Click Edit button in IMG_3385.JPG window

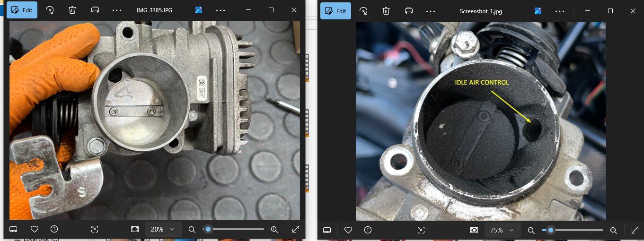click(x=22, y=10)
